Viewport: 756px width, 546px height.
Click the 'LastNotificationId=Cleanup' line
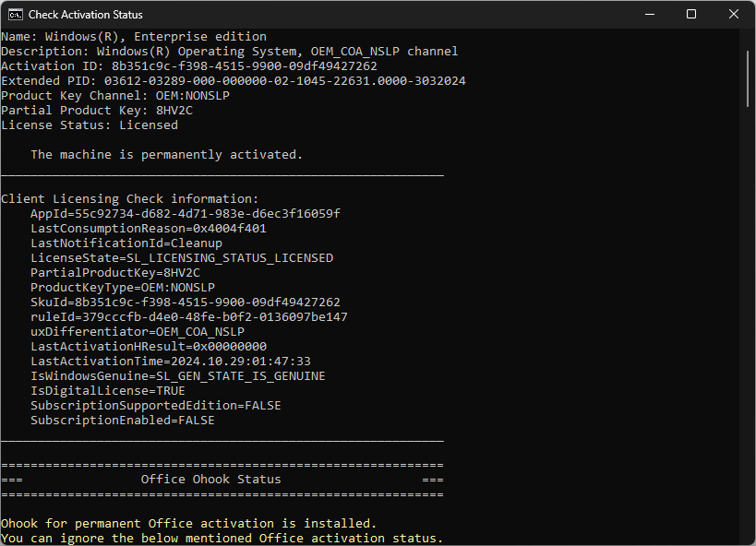point(126,243)
